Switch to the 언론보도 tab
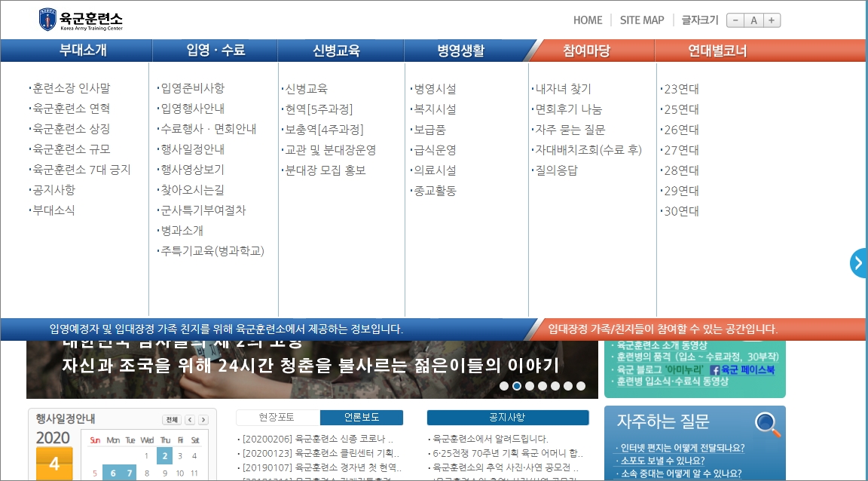The image size is (868, 481). [x=362, y=417]
